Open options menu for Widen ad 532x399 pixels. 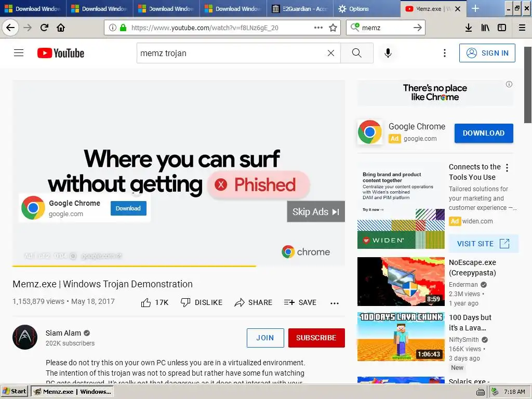(x=507, y=167)
